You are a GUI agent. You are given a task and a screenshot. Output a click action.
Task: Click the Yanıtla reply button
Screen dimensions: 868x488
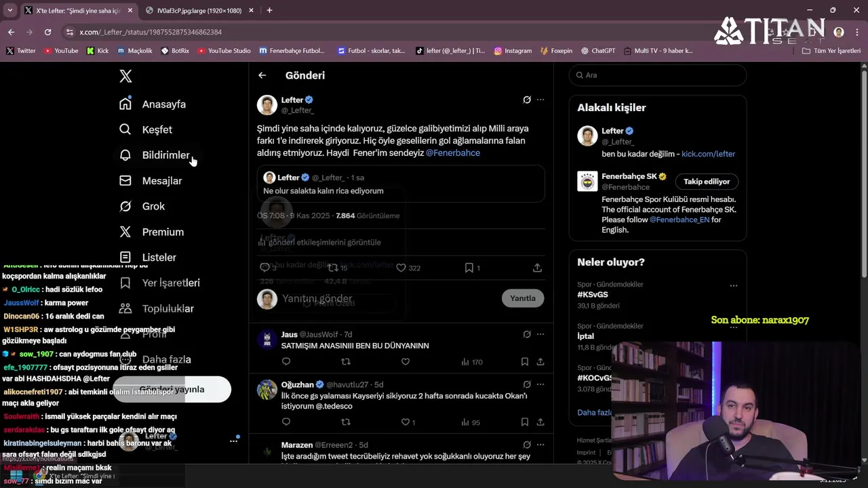coord(523,298)
